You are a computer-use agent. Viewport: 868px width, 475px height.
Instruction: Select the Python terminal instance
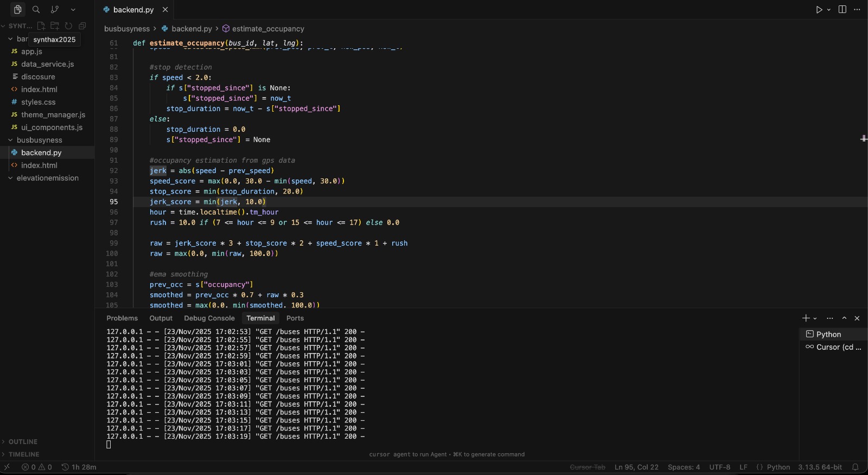point(833,334)
